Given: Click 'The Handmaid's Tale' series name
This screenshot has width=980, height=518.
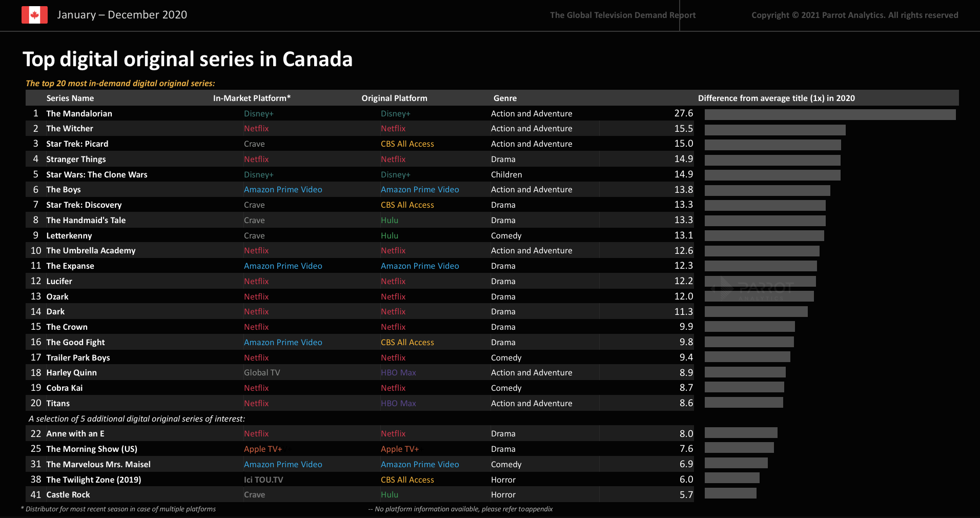Looking at the screenshot, I should [86, 220].
